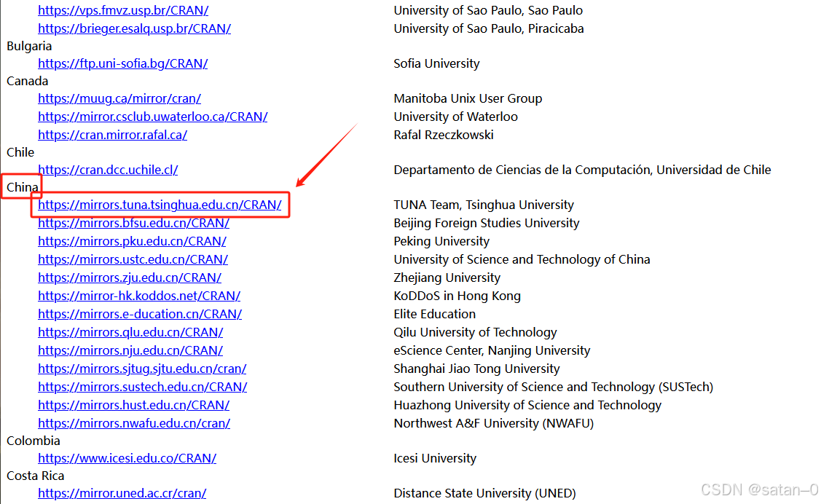Open the mirrors.bfsu.edu.cn CRAN link
This screenshot has height=504, width=821.
133,224
